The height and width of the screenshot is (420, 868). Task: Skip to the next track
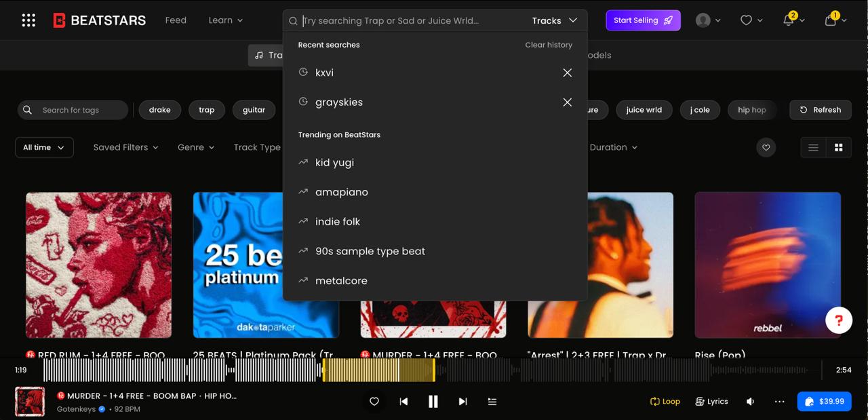tap(462, 402)
